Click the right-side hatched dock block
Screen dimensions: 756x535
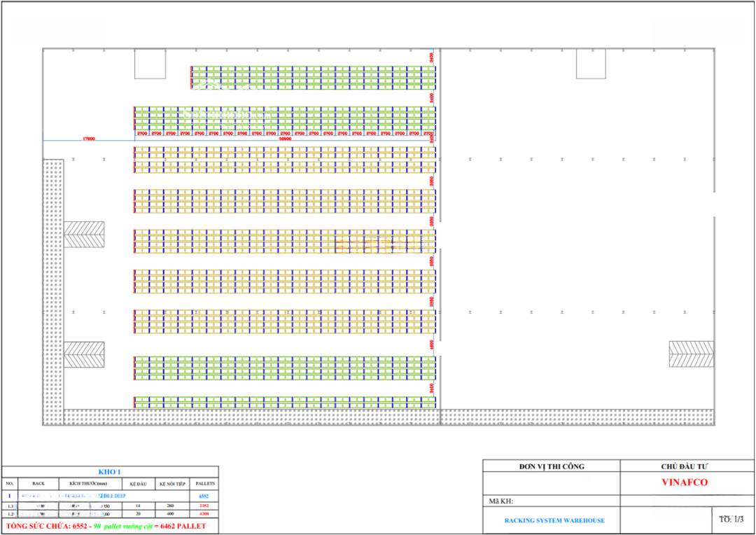(691, 354)
